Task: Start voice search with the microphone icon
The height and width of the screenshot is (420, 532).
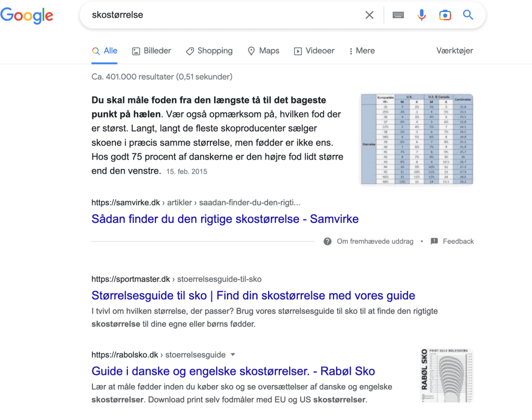Action: pyautogui.click(x=422, y=15)
